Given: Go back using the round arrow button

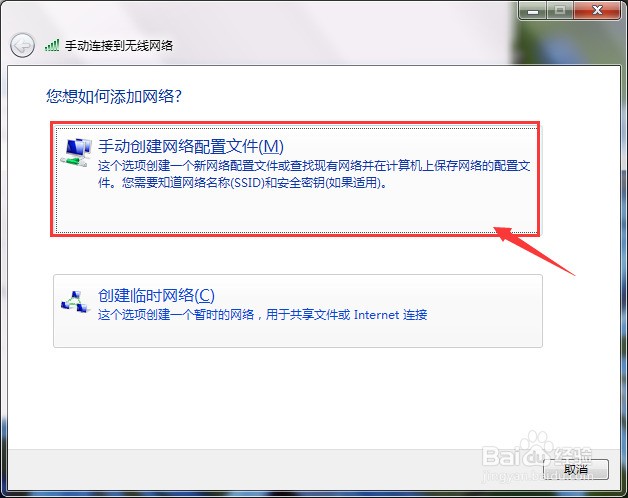Looking at the screenshot, I should 22,45.
